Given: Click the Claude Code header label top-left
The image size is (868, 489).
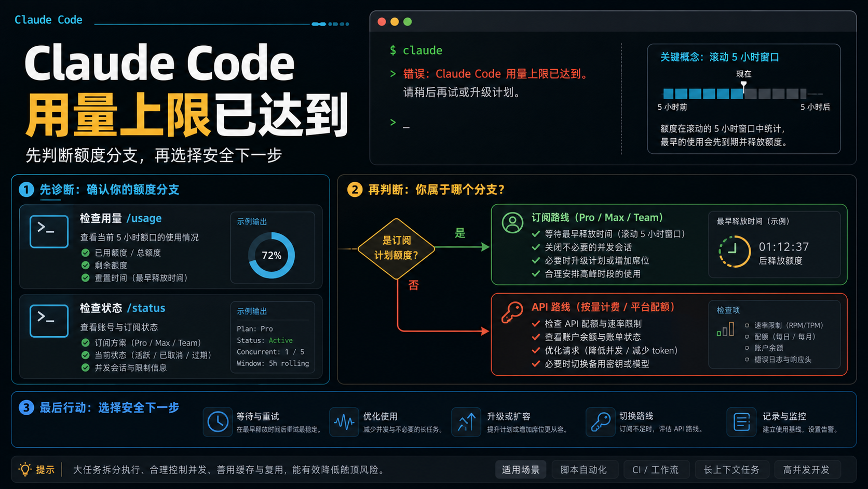Looking at the screenshot, I should coord(48,20).
